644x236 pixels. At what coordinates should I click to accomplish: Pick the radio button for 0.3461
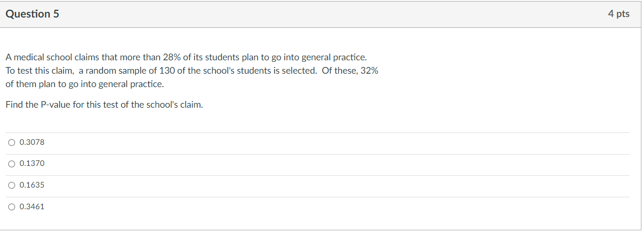tap(11, 207)
